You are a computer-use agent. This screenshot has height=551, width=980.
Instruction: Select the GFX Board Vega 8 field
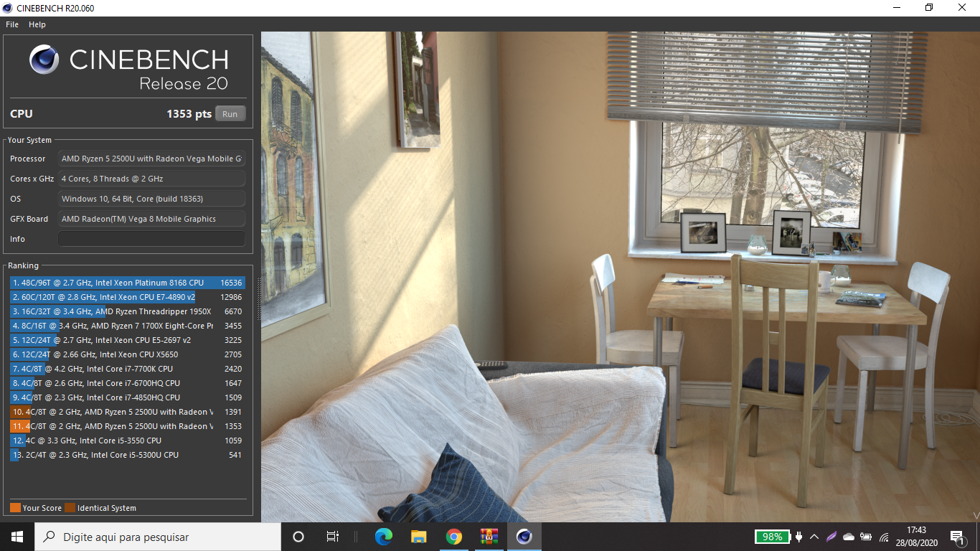(x=151, y=219)
